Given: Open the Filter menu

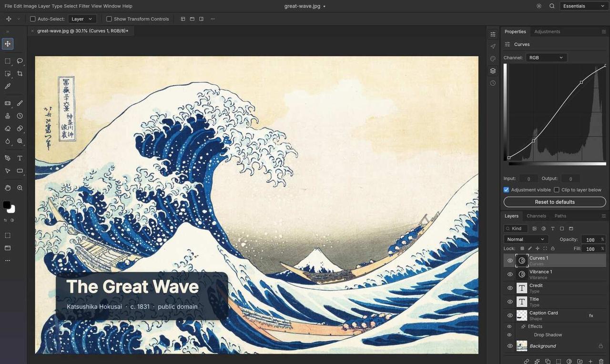Looking at the screenshot, I should (x=84, y=6).
